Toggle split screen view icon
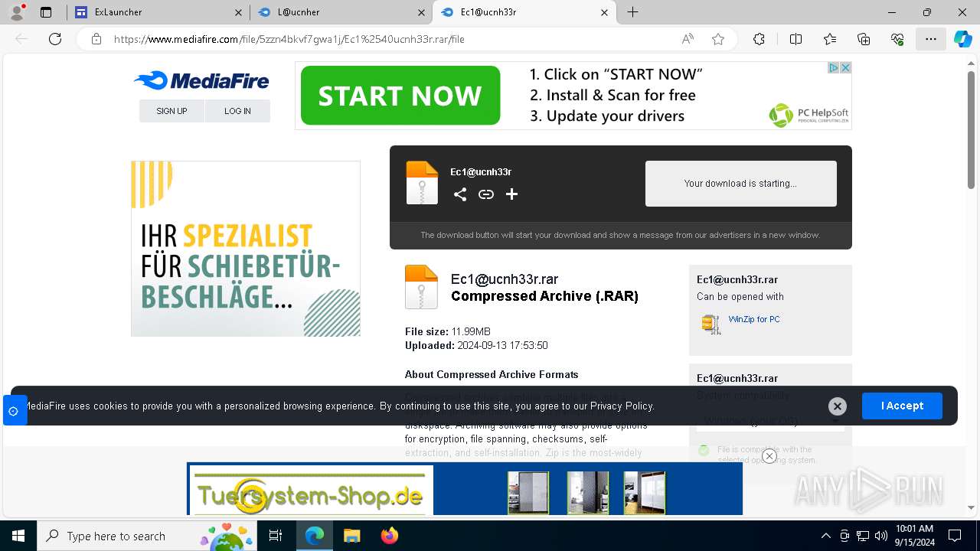The width and height of the screenshot is (980, 551). 795,39
